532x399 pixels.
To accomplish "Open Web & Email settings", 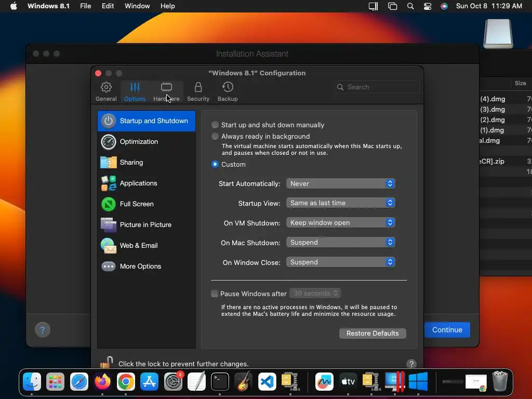I will click(x=146, y=245).
